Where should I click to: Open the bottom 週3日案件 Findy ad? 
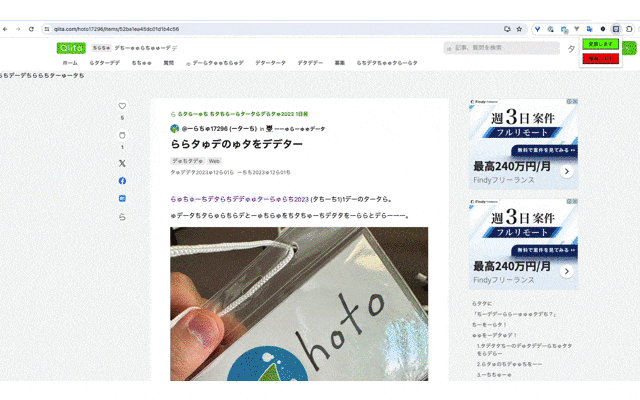(x=523, y=244)
